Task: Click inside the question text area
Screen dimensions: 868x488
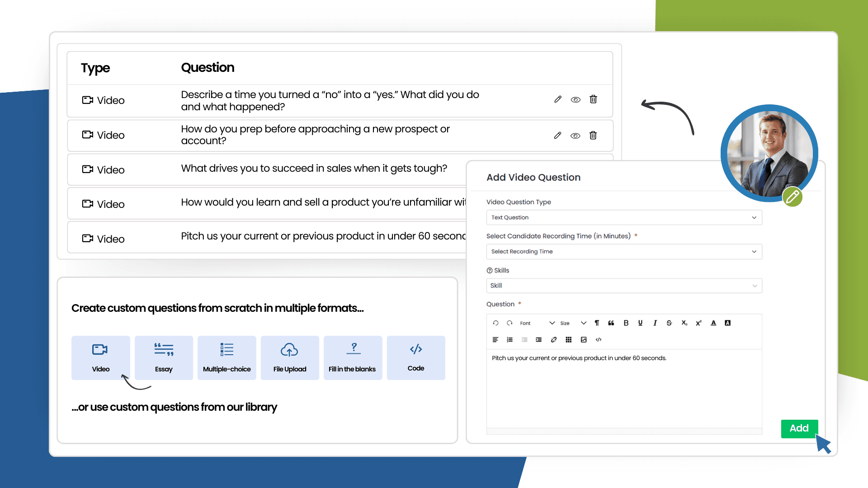Action: (x=624, y=389)
